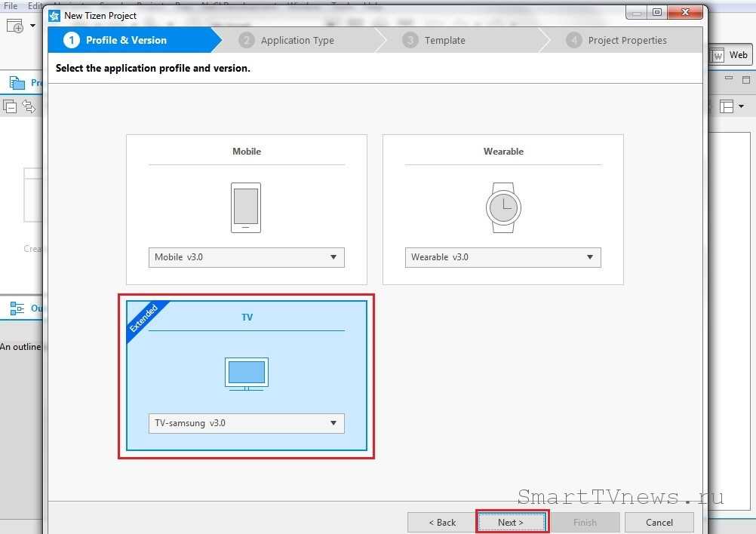Open the File menu

[x=11, y=5]
